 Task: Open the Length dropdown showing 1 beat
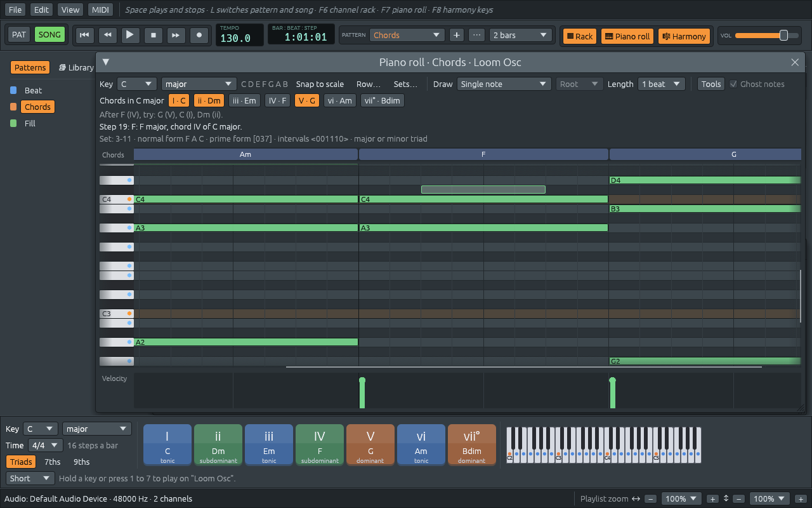(662, 84)
